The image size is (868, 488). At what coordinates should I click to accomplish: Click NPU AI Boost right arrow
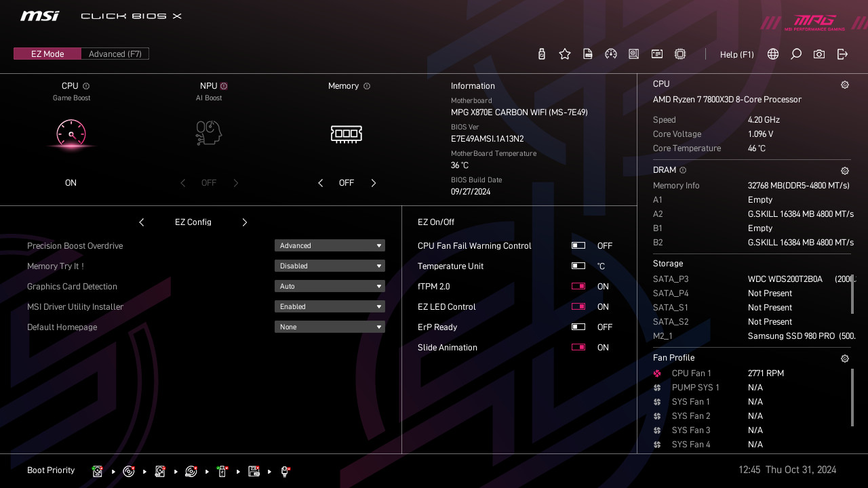pyautogui.click(x=236, y=183)
